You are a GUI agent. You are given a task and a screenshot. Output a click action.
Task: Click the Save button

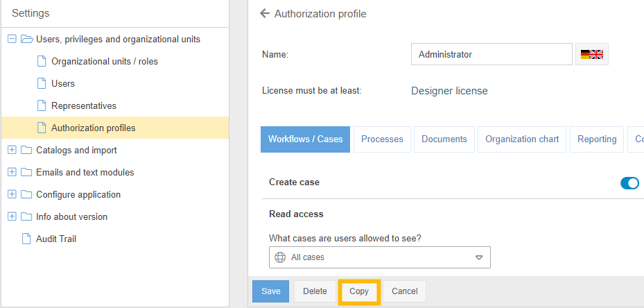(270, 291)
